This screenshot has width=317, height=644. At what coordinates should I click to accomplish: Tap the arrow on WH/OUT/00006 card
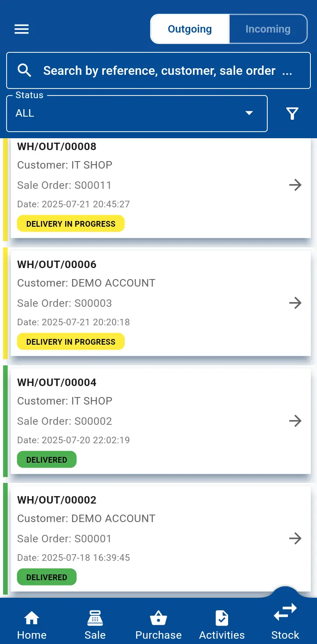tap(295, 303)
